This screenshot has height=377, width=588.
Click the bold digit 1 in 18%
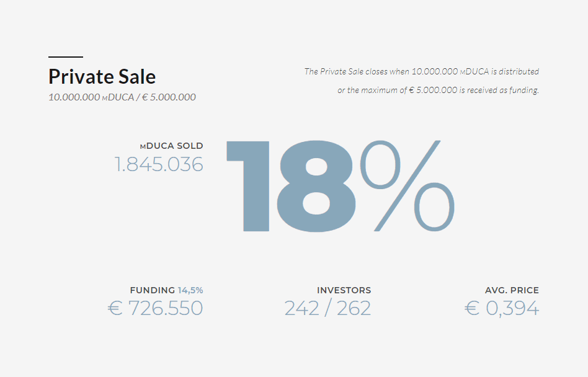pos(248,186)
